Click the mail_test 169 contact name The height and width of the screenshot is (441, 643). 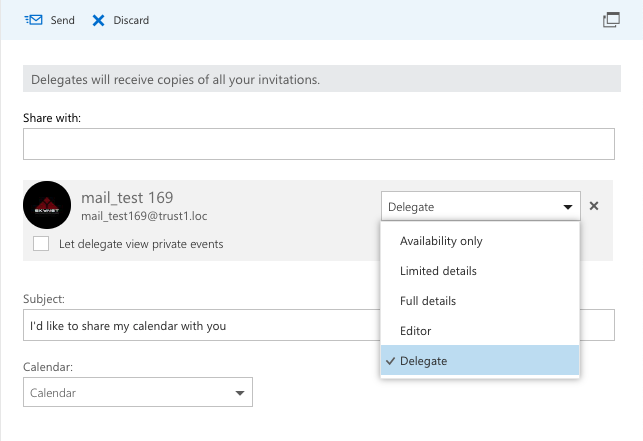[x=127, y=198]
